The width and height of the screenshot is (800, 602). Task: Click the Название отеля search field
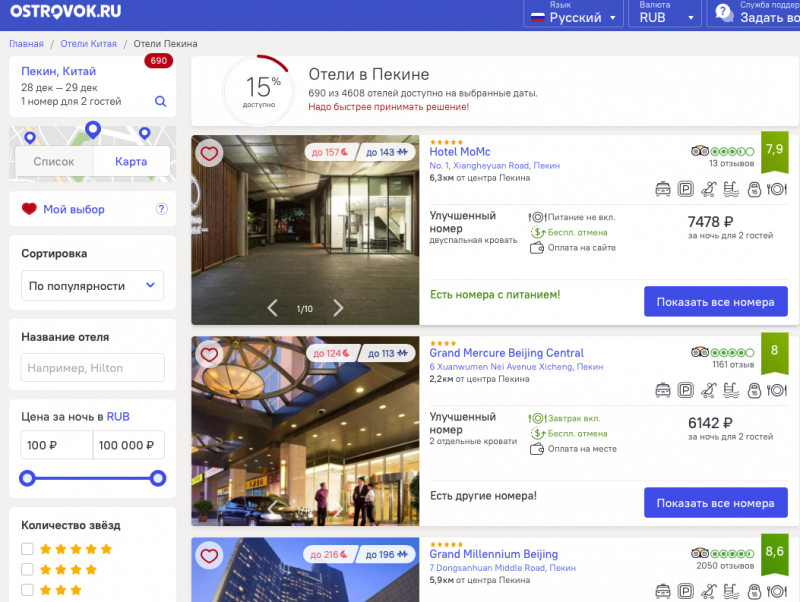coord(92,367)
